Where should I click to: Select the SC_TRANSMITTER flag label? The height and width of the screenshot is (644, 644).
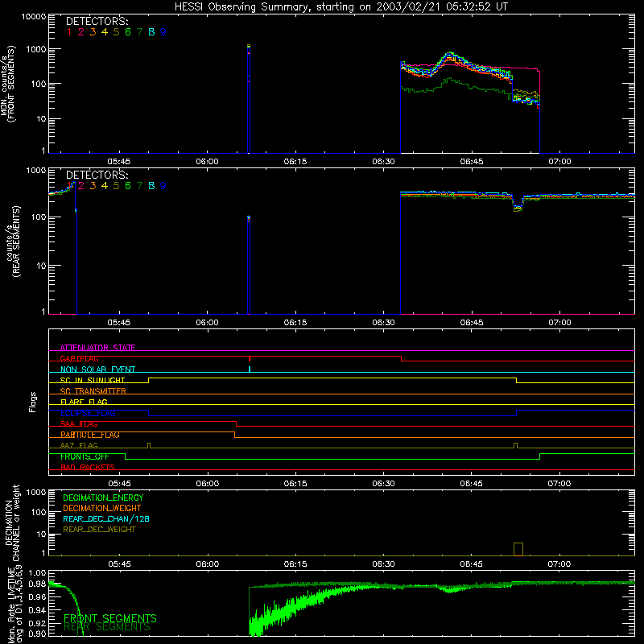[93, 391]
